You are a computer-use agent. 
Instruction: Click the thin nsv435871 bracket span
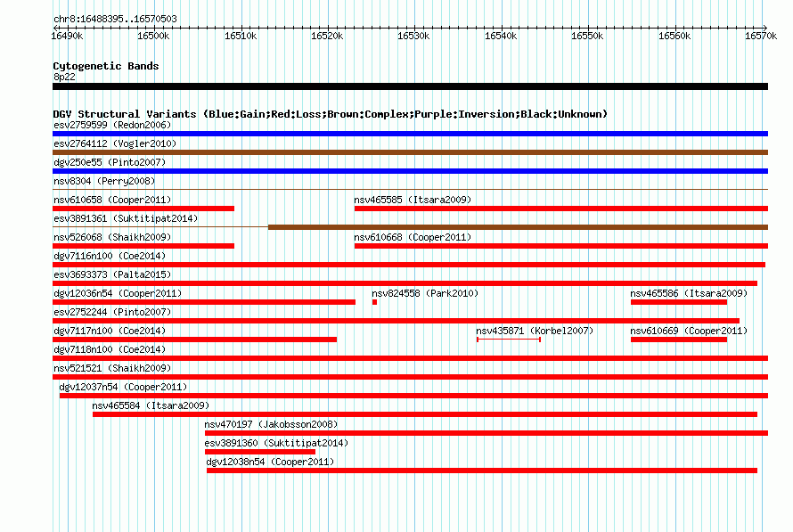(509, 340)
